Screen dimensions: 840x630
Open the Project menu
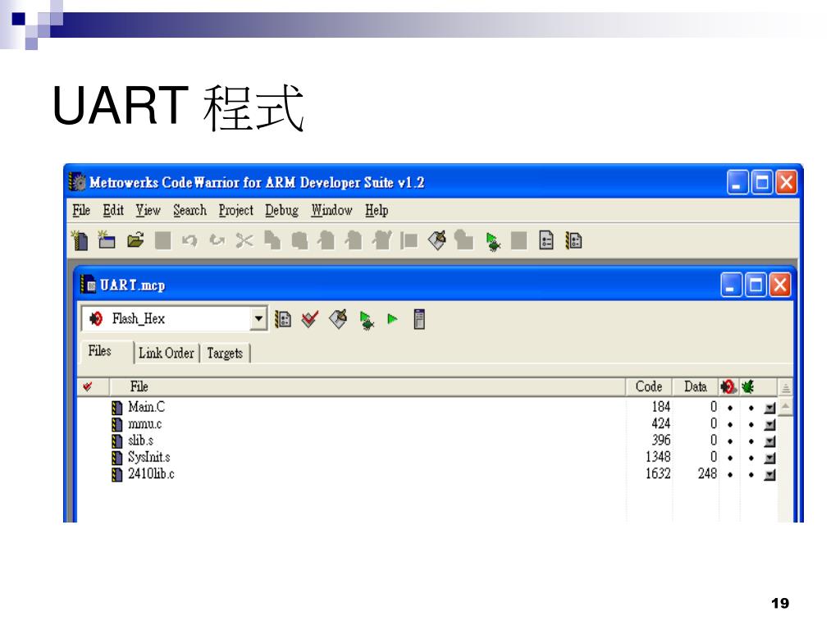pos(235,211)
